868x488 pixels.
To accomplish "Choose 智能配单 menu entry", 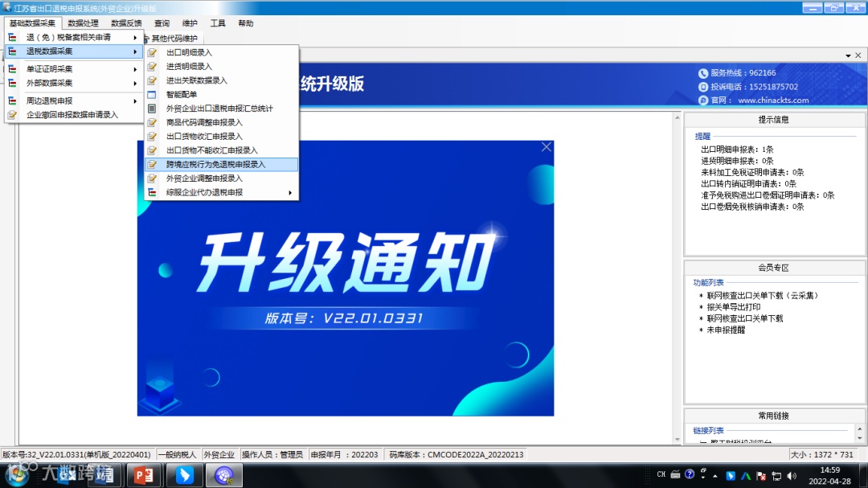I will tap(222, 95).
